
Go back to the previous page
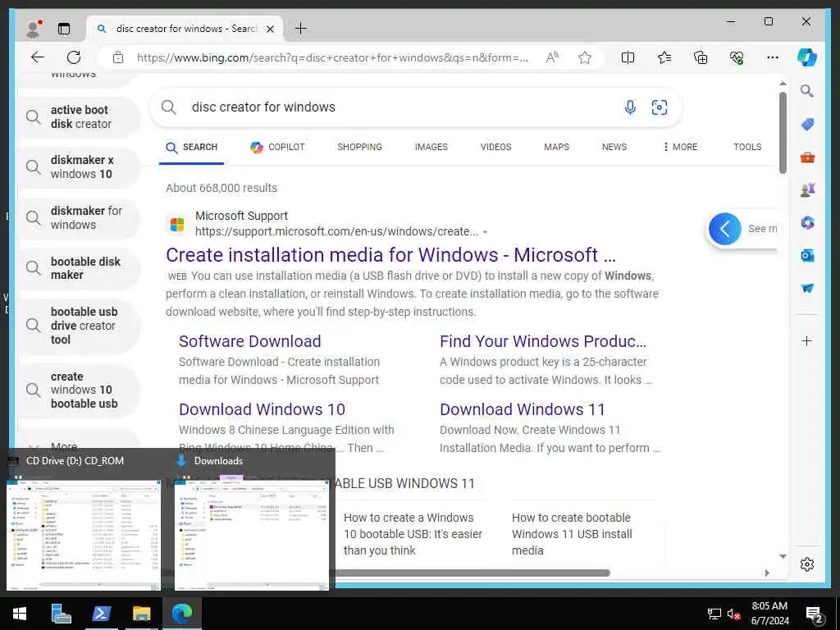pyautogui.click(x=38, y=57)
